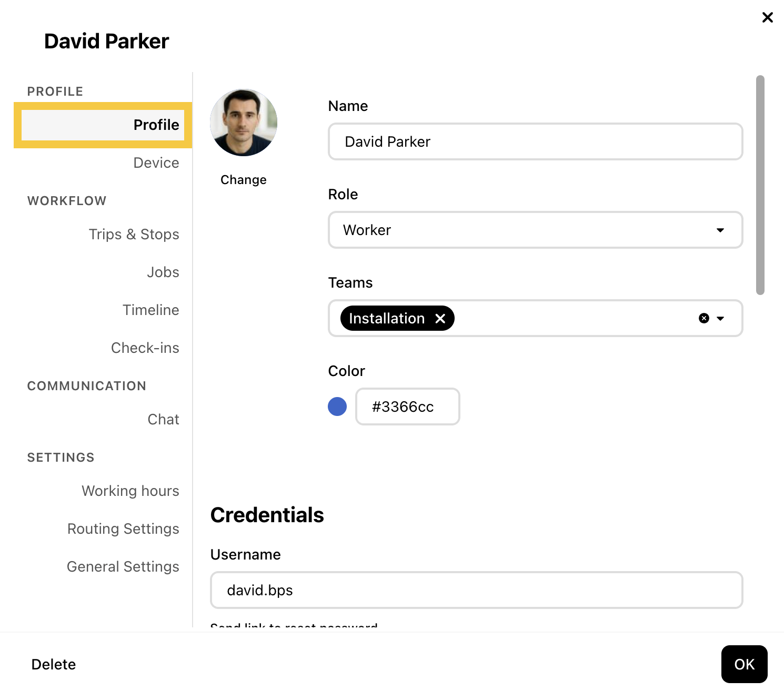Screen dimensions: 784x691
Task: Open the Jobs section
Action: [163, 272]
